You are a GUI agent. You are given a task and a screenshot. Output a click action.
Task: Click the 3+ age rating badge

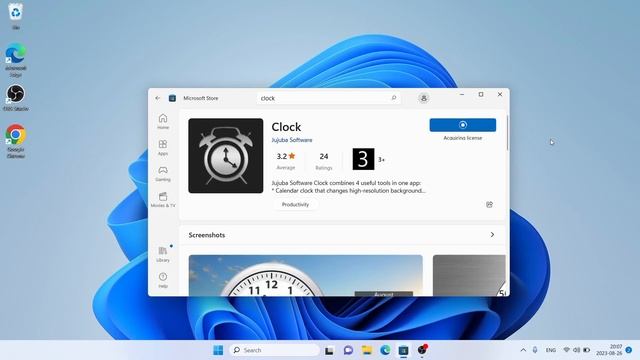(x=369, y=159)
